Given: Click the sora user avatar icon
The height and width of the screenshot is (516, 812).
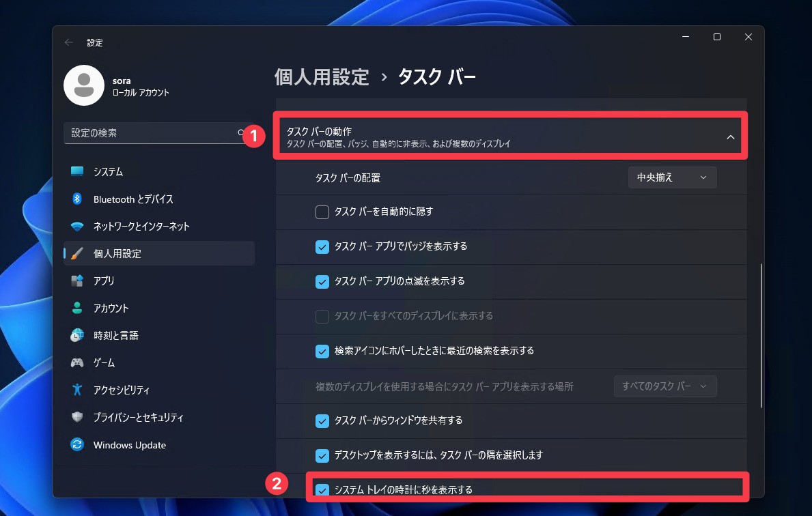Looking at the screenshot, I should click(x=84, y=85).
